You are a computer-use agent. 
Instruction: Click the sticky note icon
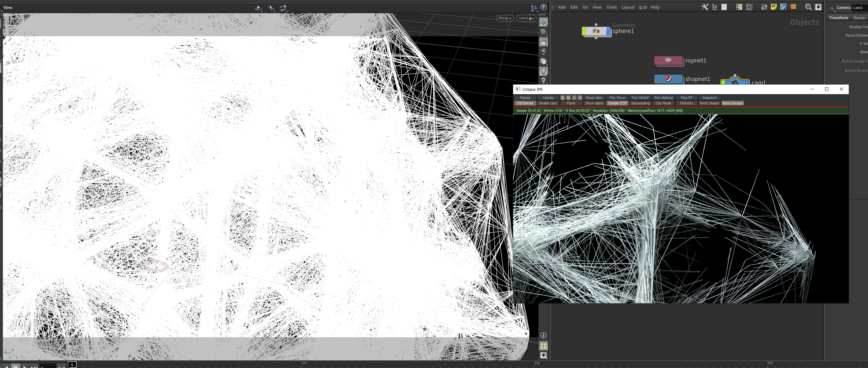pyautogui.click(x=774, y=7)
